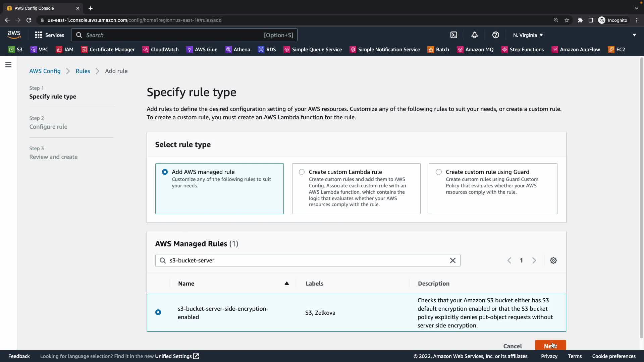Viewport: 644px width, 362px height.
Task: Open the hamburger side navigation menu
Action: pyautogui.click(x=8, y=65)
